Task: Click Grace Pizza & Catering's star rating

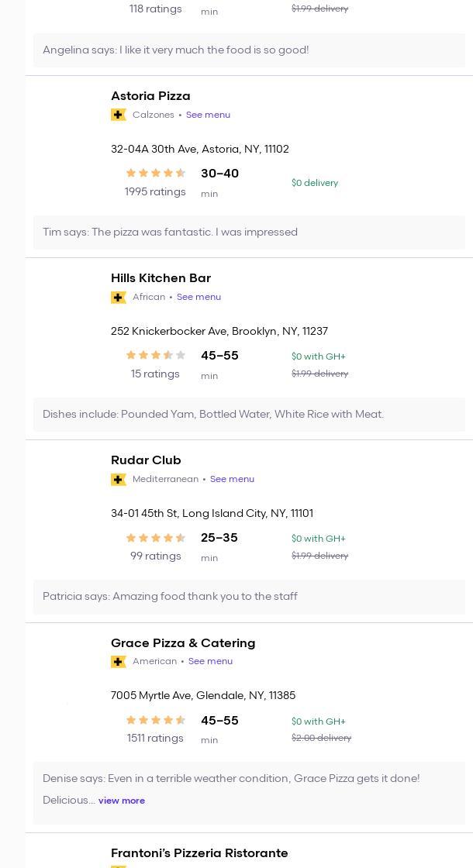Action: (155, 720)
